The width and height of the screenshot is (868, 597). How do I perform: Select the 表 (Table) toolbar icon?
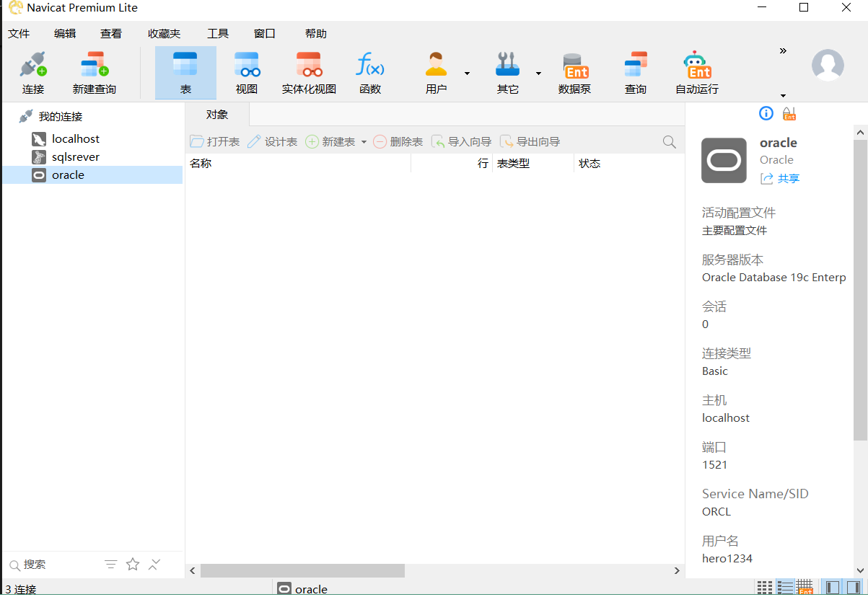[x=185, y=73]
